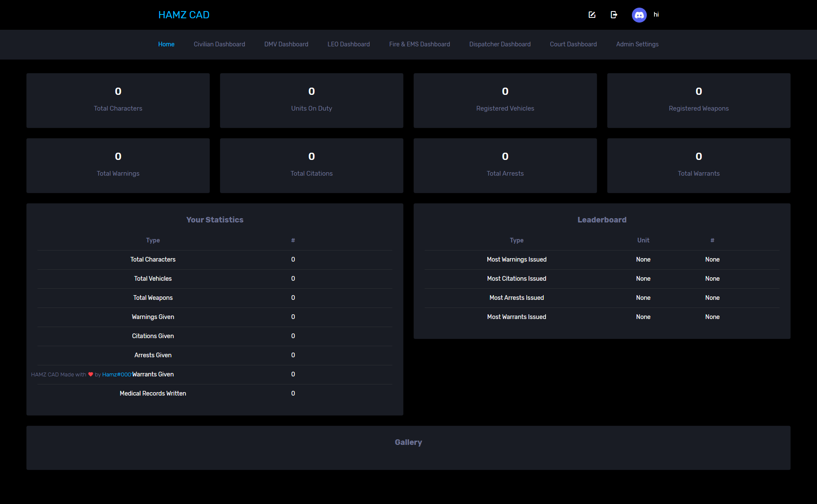Click the edit pencil icon in header
This screenshot has width=817, height=504.
coord(592,15)
